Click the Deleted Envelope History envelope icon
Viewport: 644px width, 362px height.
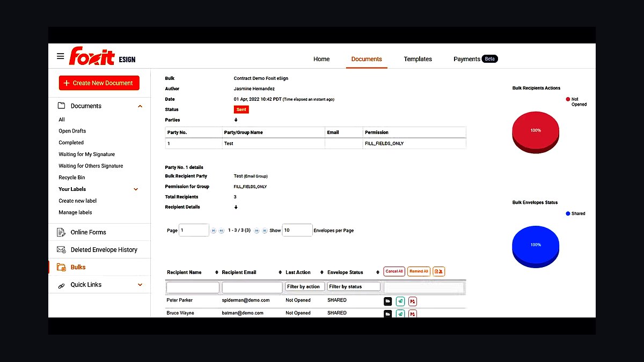(x=61, y=250)
